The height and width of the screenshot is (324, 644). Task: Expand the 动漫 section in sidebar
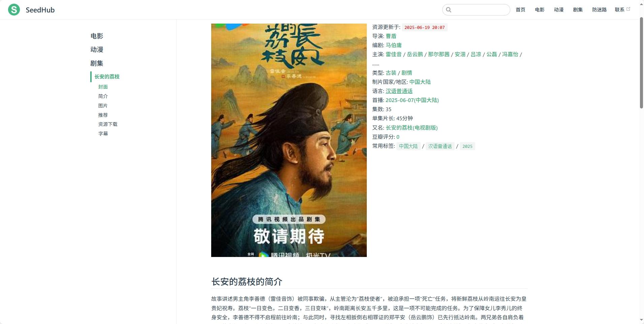pos(97,50)
